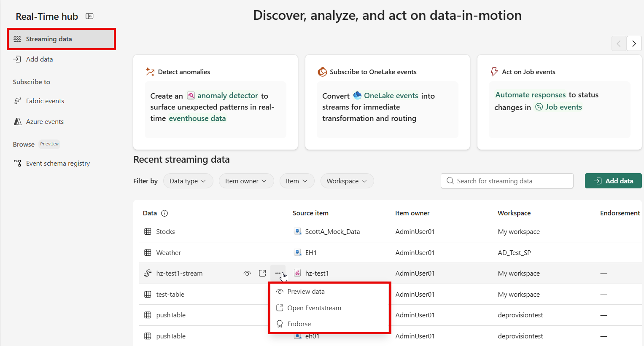This screenshot has height=346, width=644.
Task: Select Open Eventstream menu option
Action: tap(314, 308)
